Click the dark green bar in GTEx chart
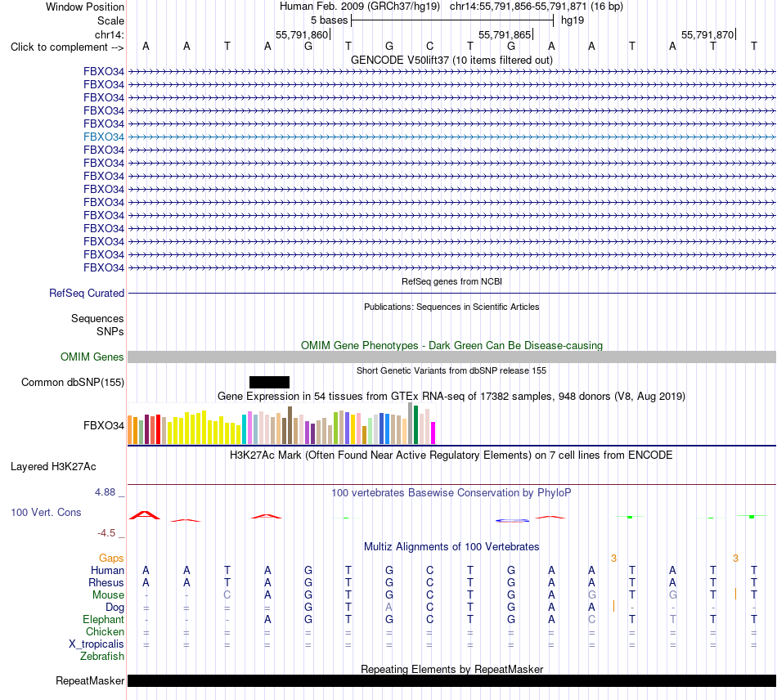Screen dimensions: 777x700 tap(415, 425)
